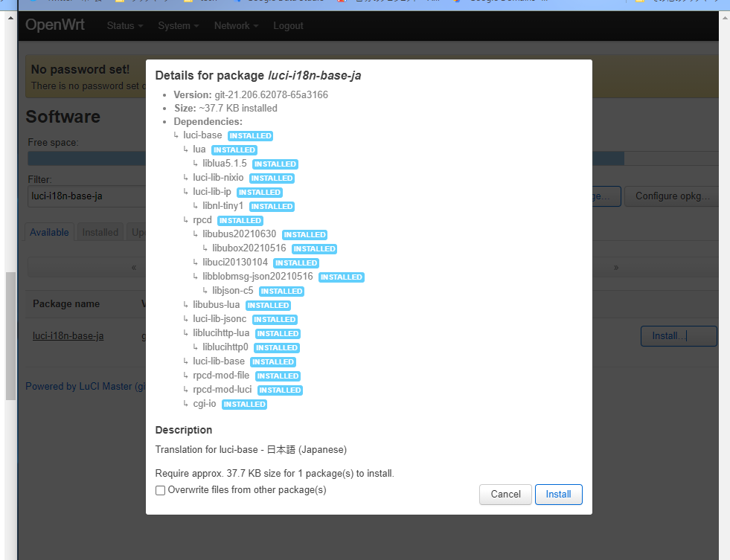The height and width of the screenshot is (560, 730).
Task: Go to previous page with « arrow
Action: coord(134,267)
